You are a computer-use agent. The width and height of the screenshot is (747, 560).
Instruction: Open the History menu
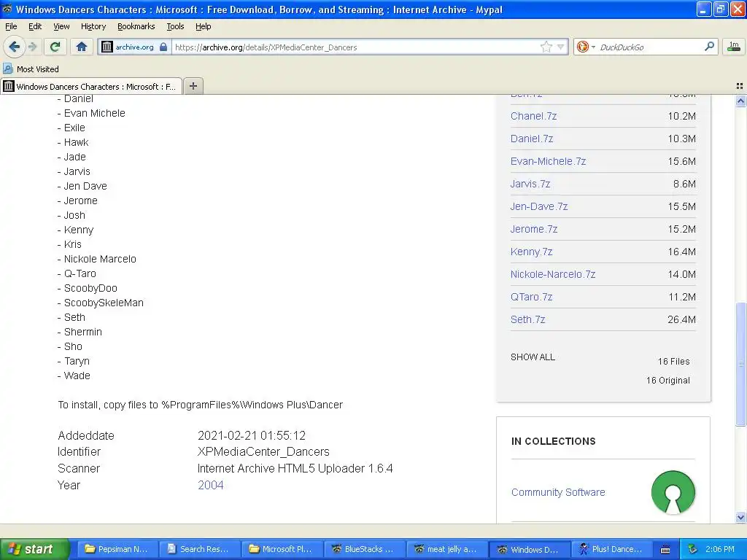coord(93,26)
